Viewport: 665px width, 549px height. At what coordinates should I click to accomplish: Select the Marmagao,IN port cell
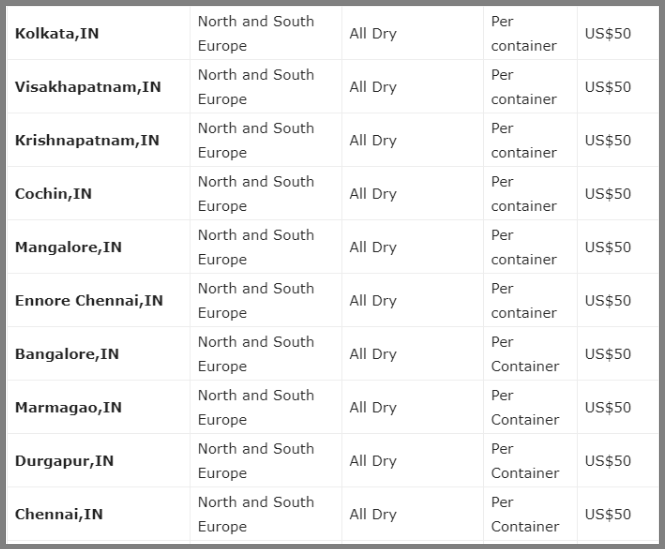click(68, 407)
